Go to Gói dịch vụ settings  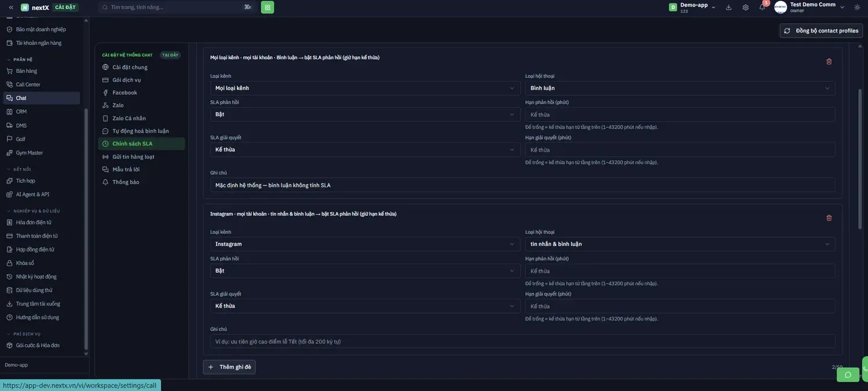141,80
